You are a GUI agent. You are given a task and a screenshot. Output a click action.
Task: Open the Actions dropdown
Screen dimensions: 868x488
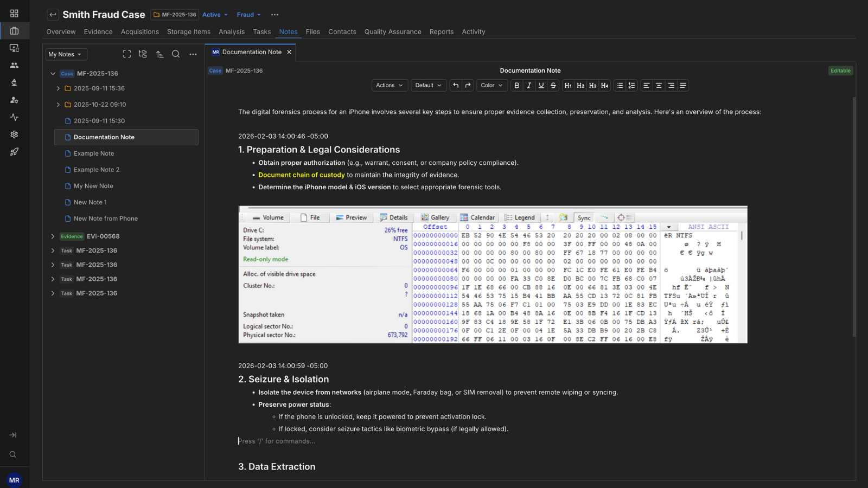click(x=390, y=85)
